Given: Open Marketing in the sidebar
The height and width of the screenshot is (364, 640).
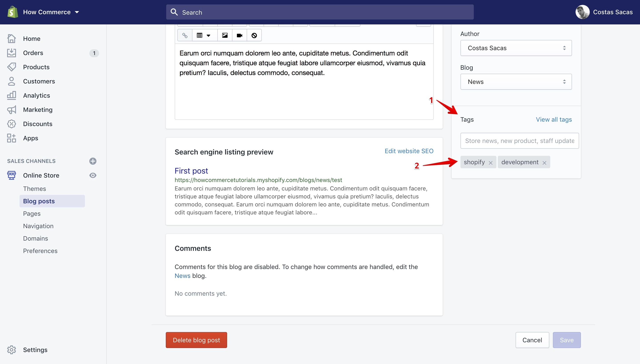Looking at the screenshot, I should 38,110.
